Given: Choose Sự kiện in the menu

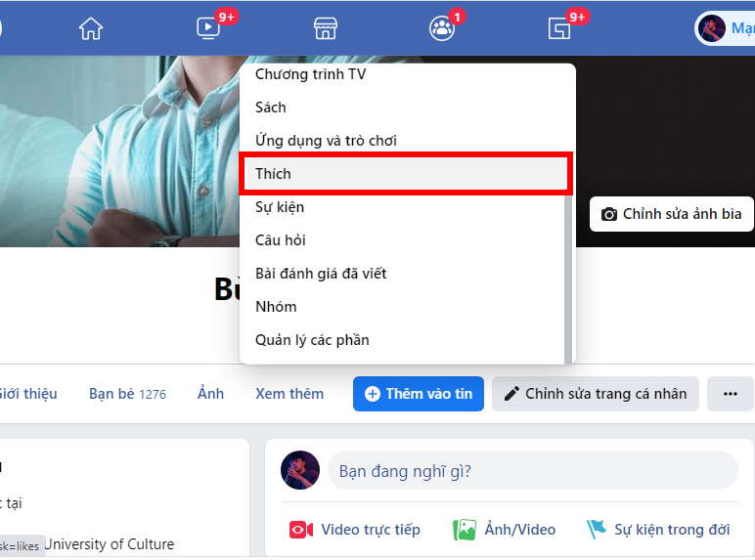Looking at the screenshot, I should pyautogui.click(x=280, y=207).
